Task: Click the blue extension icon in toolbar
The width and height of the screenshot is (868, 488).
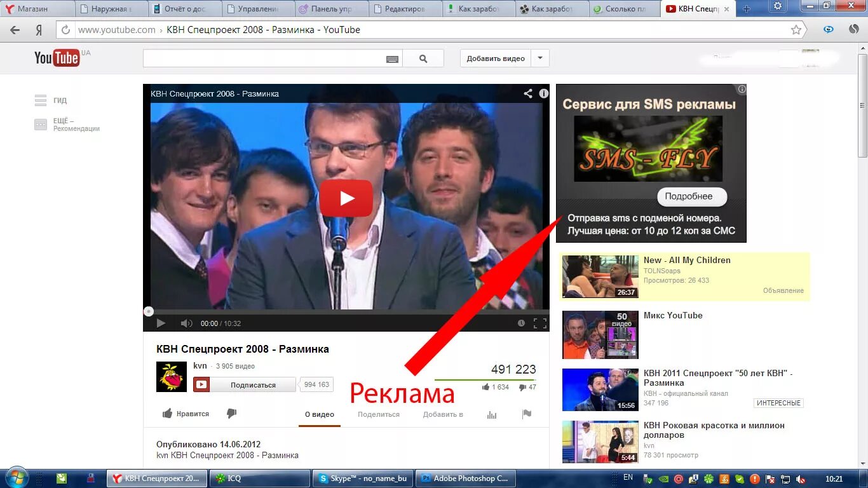Action: pos(829,30)
